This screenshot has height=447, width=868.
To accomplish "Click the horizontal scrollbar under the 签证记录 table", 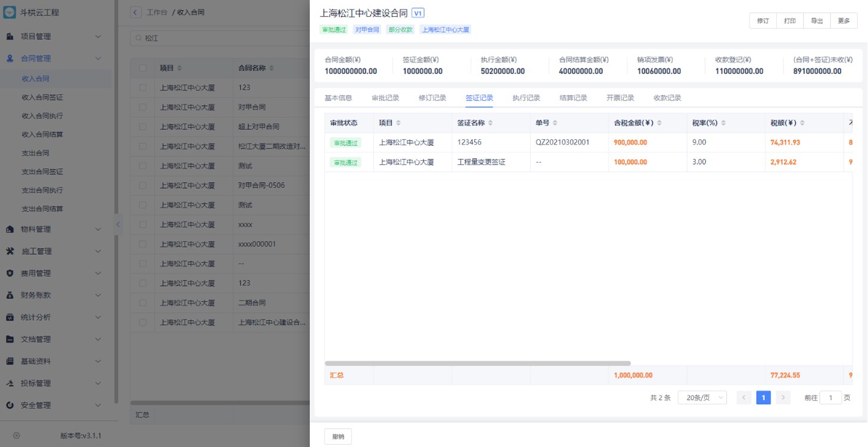I will tap(477, 363).
